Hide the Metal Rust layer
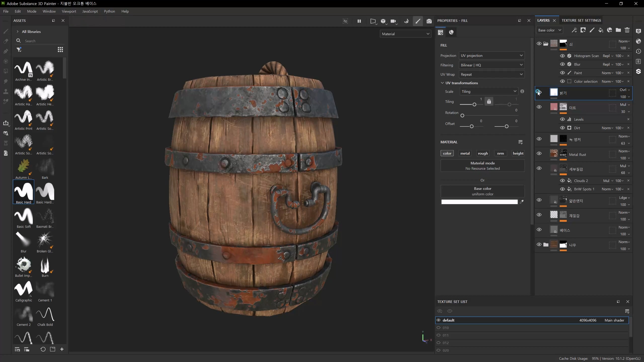Viewport: 644px width, 362px height. tap(539, 153)
